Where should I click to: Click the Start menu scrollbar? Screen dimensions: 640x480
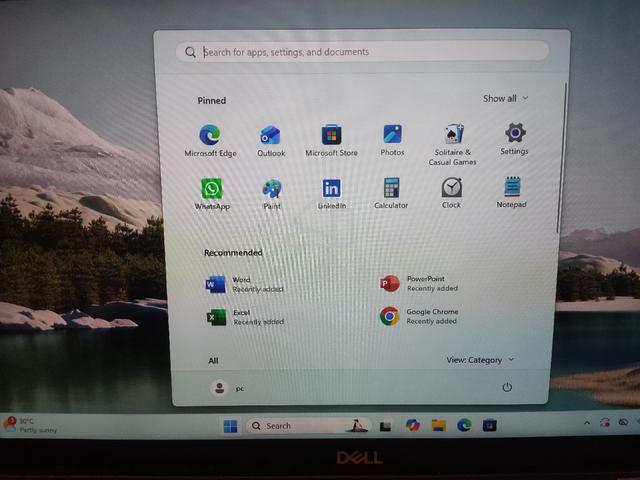coord(562,157)
